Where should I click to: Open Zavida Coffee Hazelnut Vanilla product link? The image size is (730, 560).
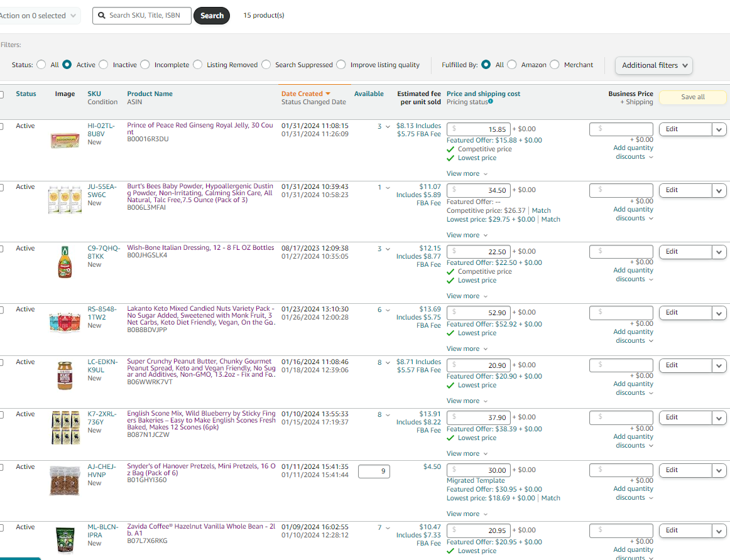tap(201, 529)
